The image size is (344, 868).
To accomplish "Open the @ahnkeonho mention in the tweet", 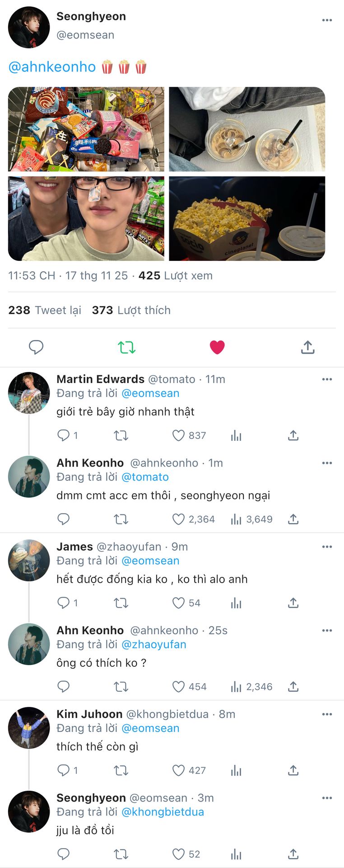I will pyautogui.click(x=52, y=67).
